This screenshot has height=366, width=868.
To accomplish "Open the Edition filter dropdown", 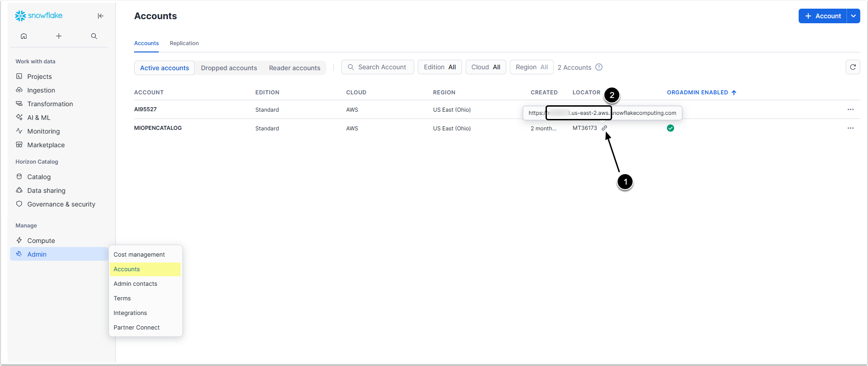I will [440, 67].
